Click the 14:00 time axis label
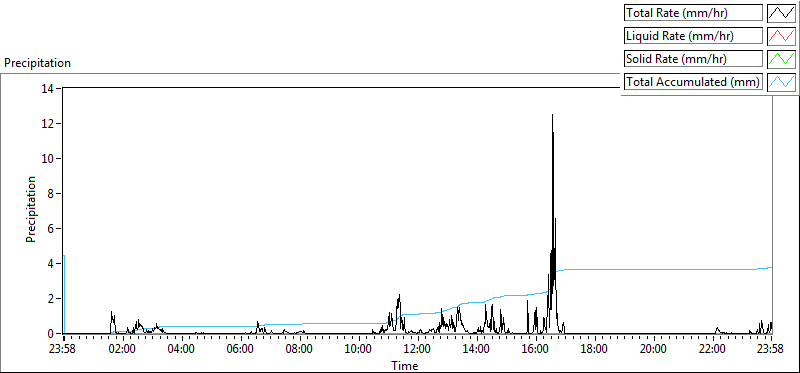 (477, 350)
